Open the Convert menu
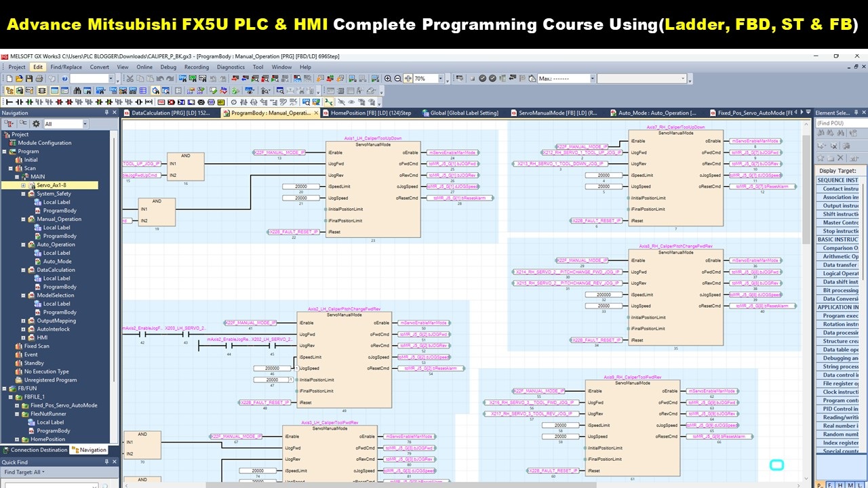The width and height of the screenshot is (868, 488). pos(100,67)
